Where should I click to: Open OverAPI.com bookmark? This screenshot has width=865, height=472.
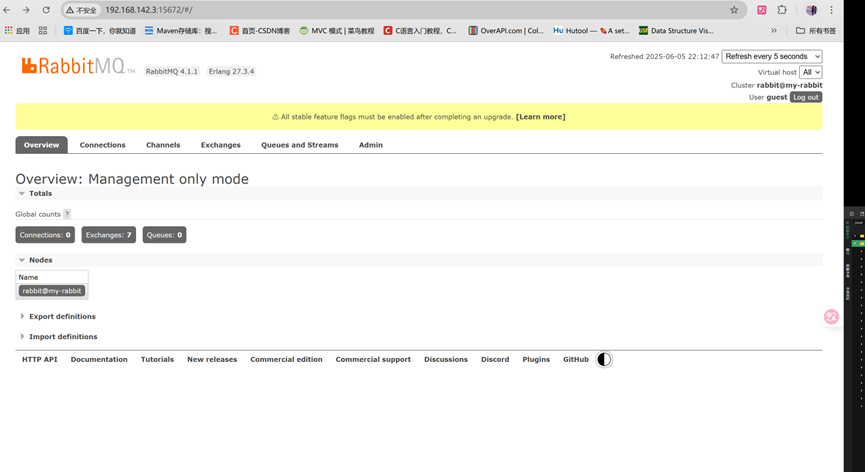coord(506,31)
